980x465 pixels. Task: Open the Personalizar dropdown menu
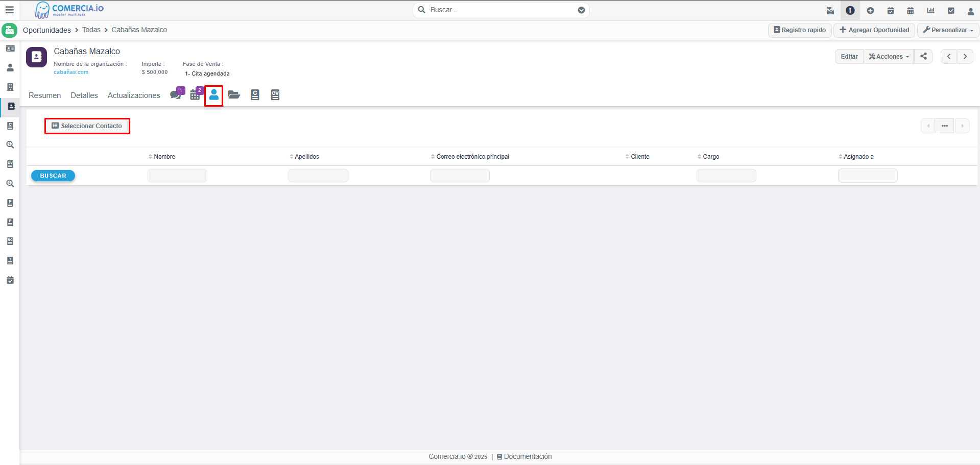[948, 30]
